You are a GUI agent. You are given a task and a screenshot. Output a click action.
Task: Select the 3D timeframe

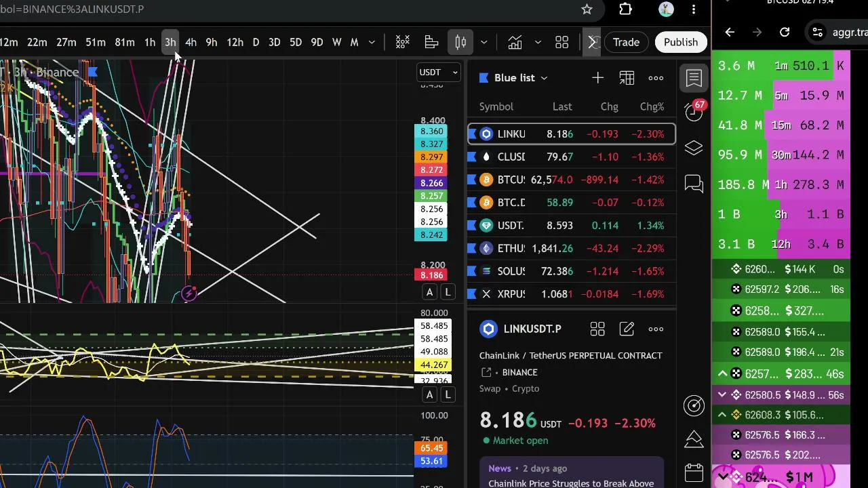pyautogui.click(x=274, y=43)
